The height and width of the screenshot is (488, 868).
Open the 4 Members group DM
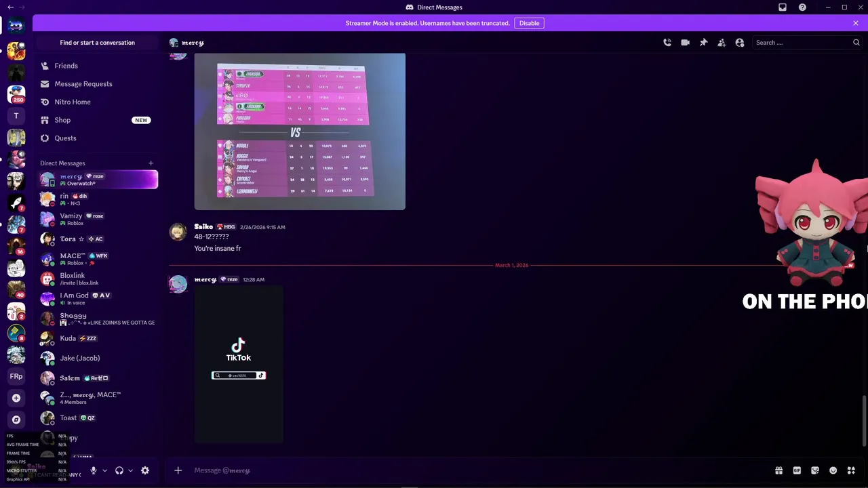[x=98, y=398]
